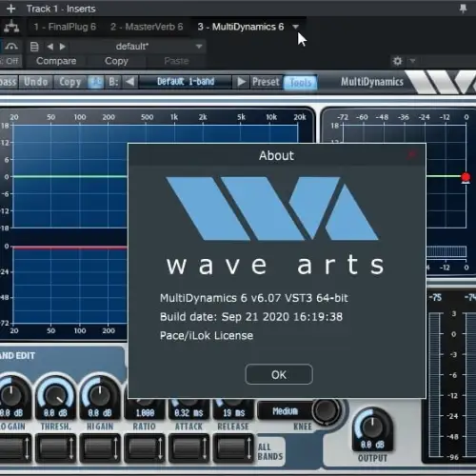Click the 0.32 ms ATTACK value field
476x476 pixels.
pyautogui.click(x=189, y=413)
